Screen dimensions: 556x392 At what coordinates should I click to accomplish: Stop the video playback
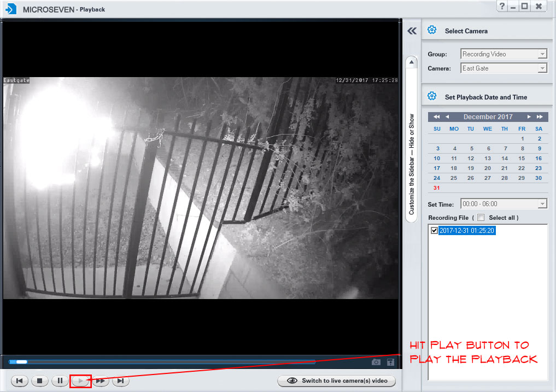[x=40, y=381]
